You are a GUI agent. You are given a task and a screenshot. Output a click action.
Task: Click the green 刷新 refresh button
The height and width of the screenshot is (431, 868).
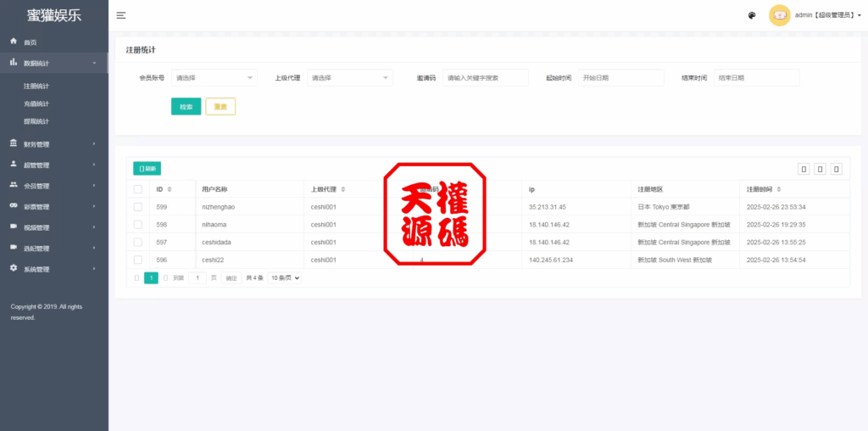(x=147, y=169)
